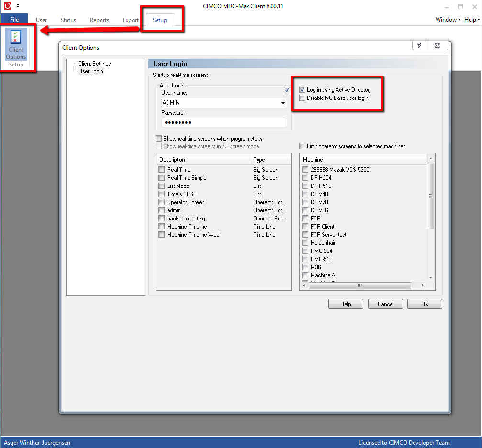Screen dimensions: 482x448
Task: Click the machine list scroll right arrow
Action: point(422,285)
